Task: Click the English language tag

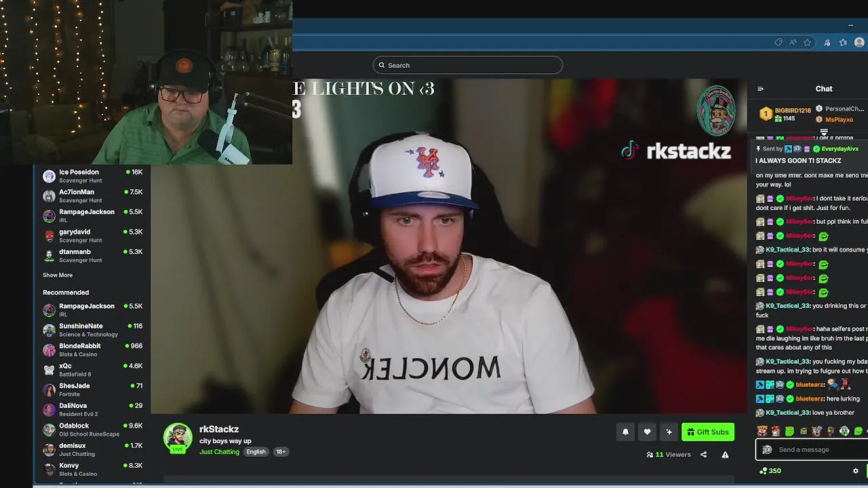Action: pyautogui.click(x=256, y=452)
